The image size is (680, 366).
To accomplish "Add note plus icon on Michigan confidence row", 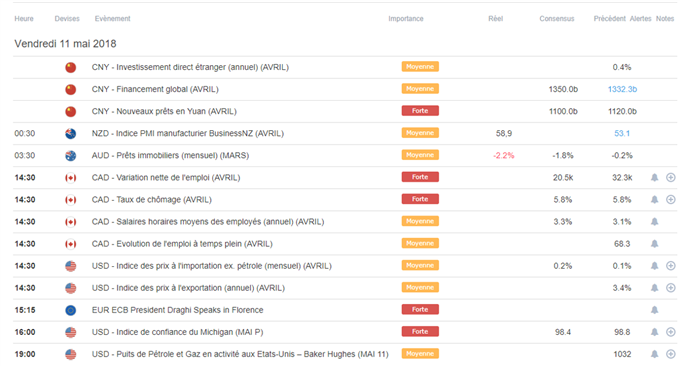I will pyautogui.click(x=670, y=332).
